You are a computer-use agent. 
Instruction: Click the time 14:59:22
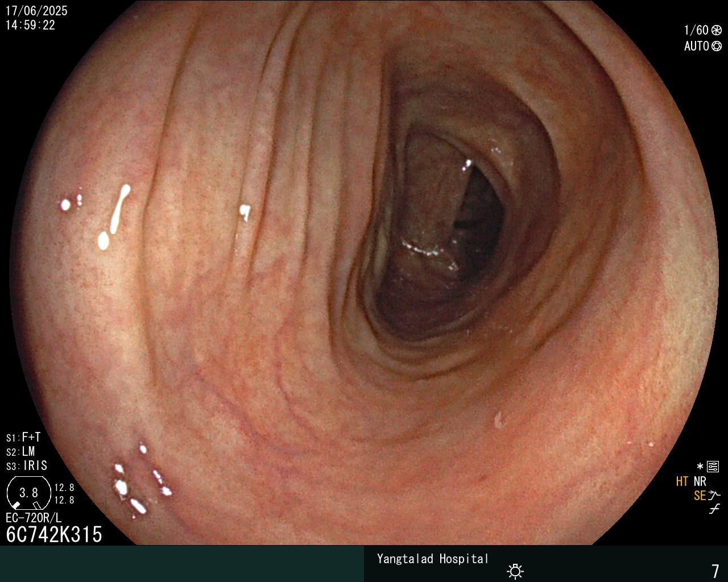(x=30, y=25)
